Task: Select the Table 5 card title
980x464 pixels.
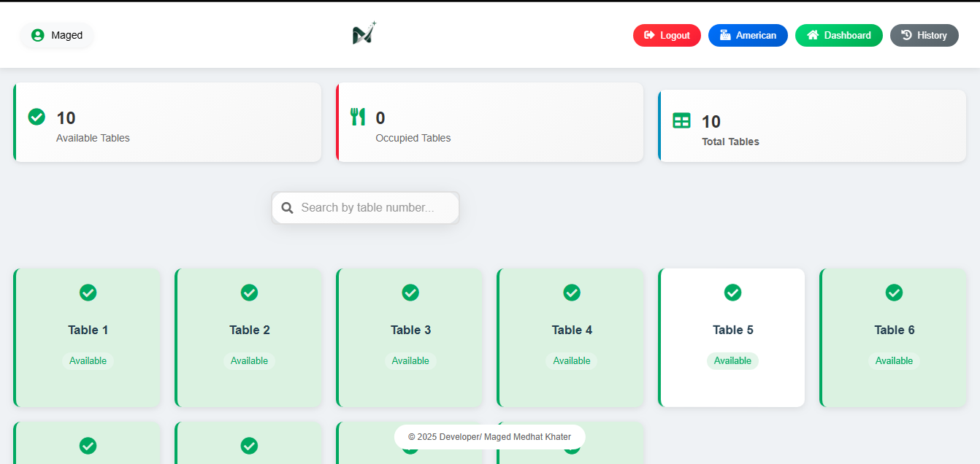Action: (733, 330)
